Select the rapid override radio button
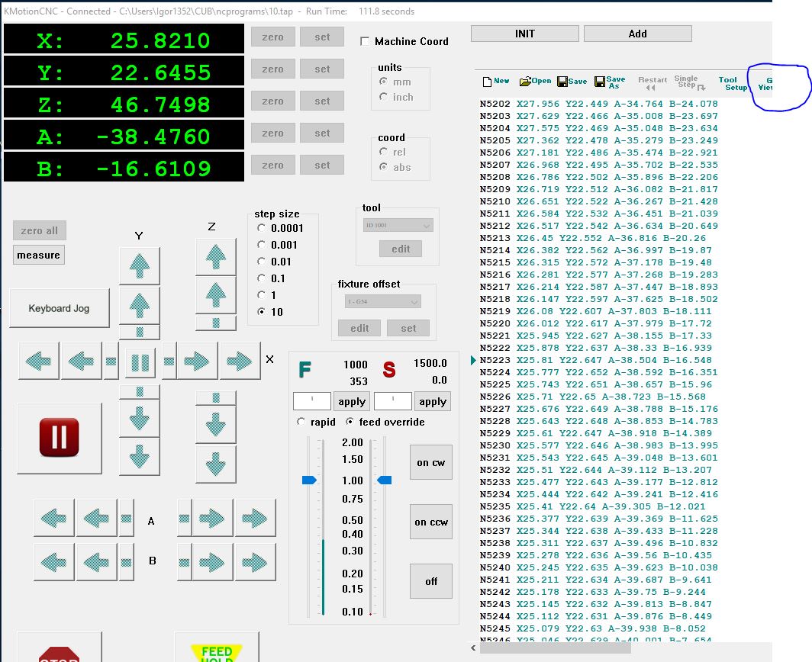This screenshot has height=662, width=812. pos(301,422)
